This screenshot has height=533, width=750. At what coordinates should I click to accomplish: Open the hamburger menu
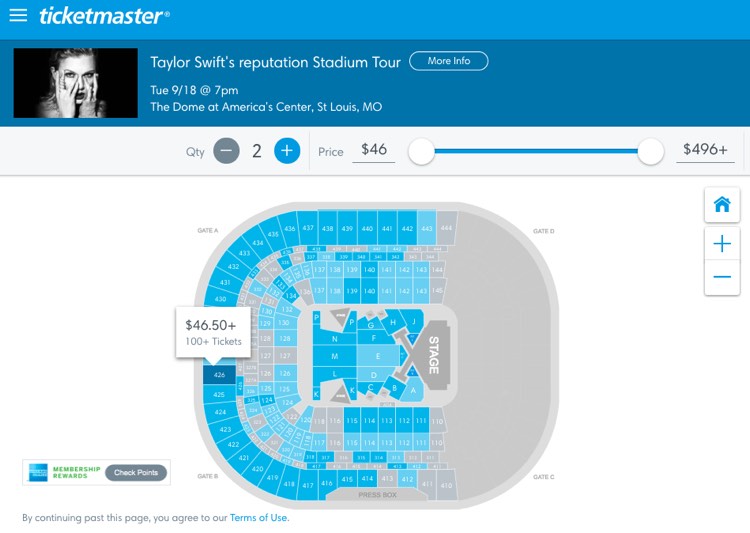click(x=18, y=15)
